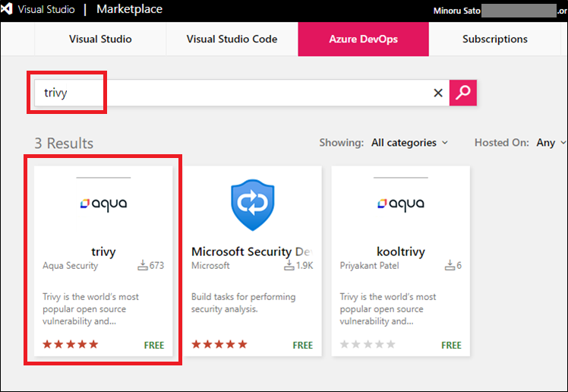
Task: Open the kooltrivy aqua logo
Action: (x=401, y=204)
